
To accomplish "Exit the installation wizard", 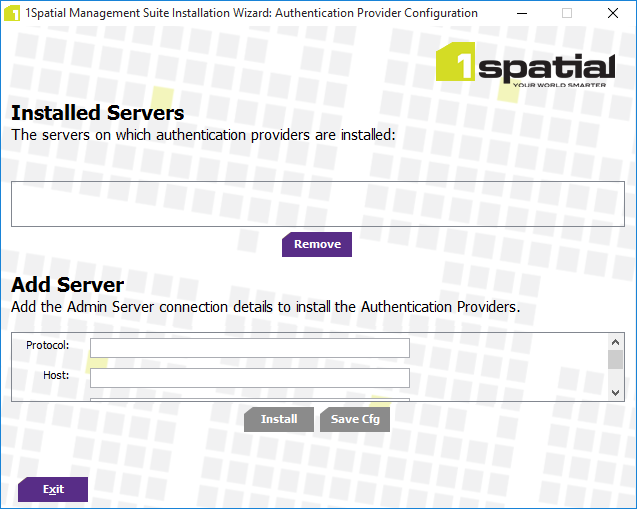I will [x=53, y=490].
